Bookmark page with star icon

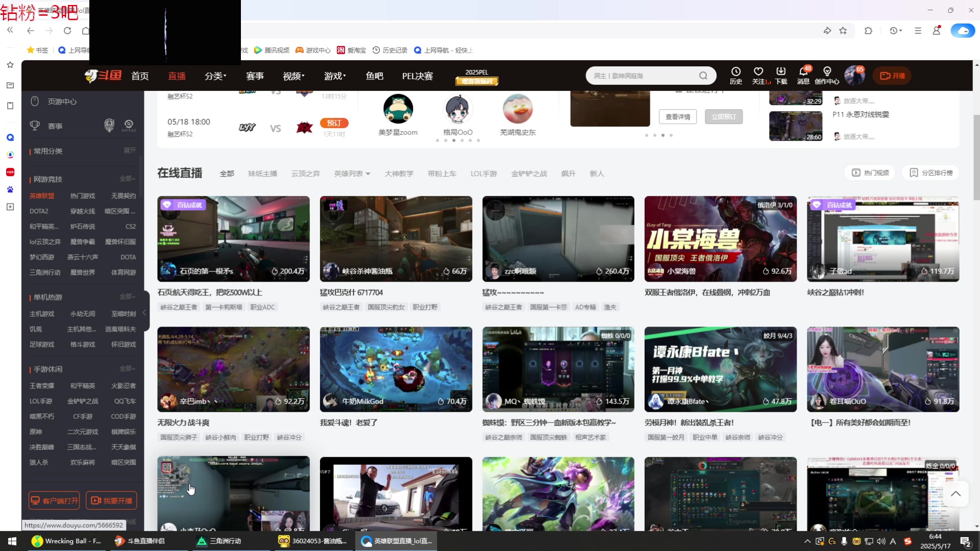coord(843,31)
